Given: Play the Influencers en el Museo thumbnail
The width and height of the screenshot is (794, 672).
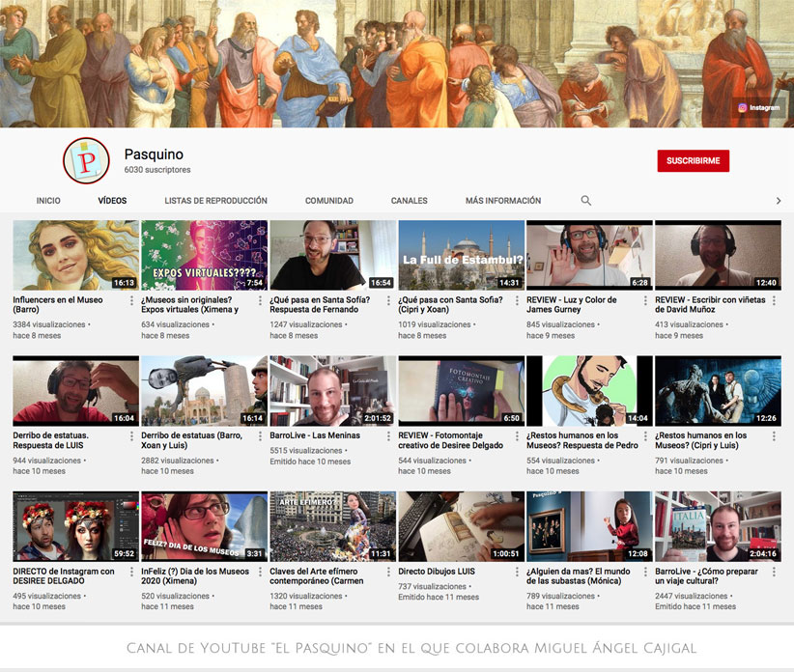Looking at the screenshot, I should pyautogui.click(x=76, y=255).
